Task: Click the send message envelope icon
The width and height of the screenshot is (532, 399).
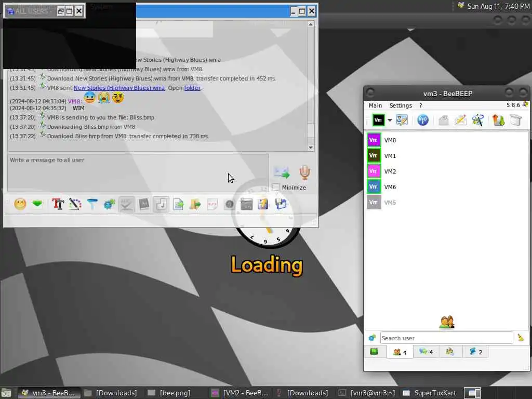Action: pyautogui.click(x=282, y=172)
